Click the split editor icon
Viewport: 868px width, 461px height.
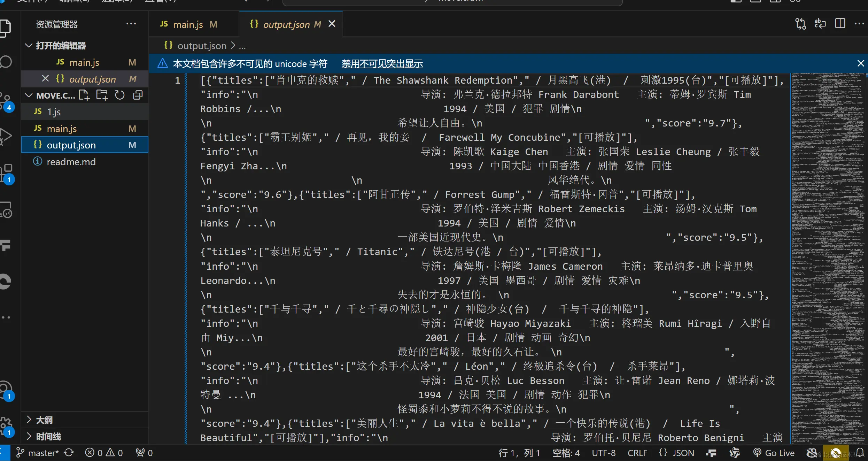(840, 24)
